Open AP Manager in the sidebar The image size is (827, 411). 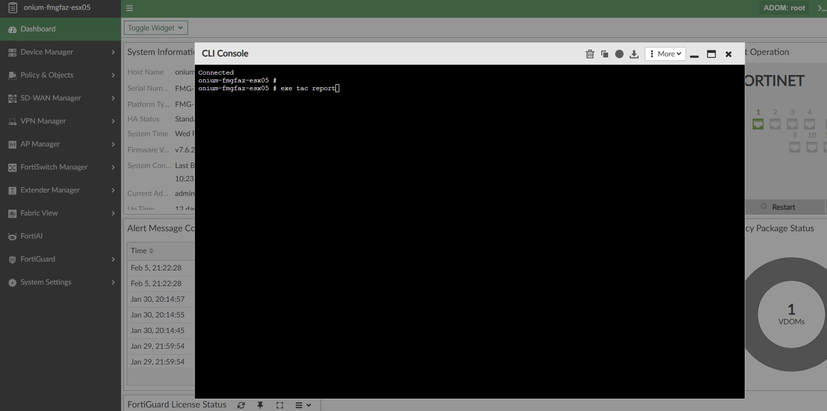tap(60, 144)
